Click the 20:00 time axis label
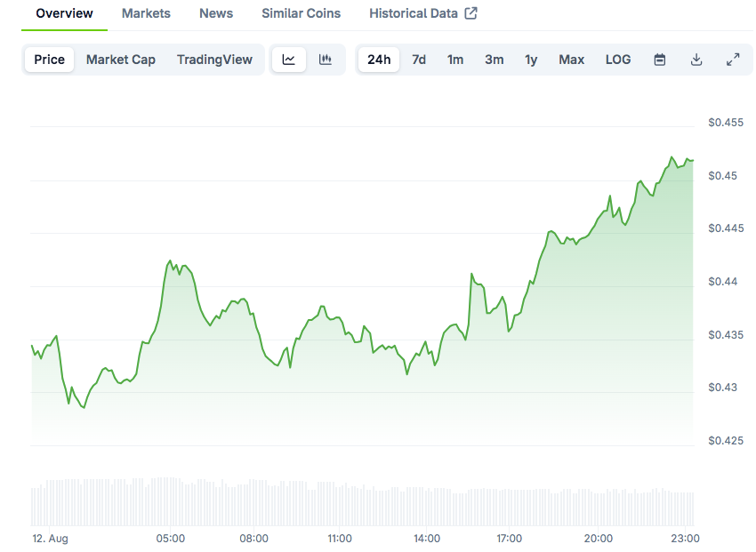Screen dimensions: 756x552 tap(599, 539)
